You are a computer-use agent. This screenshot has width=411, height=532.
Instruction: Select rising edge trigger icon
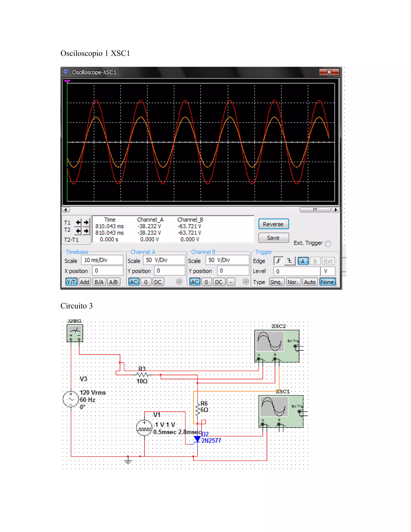click(x=278, y=261)
